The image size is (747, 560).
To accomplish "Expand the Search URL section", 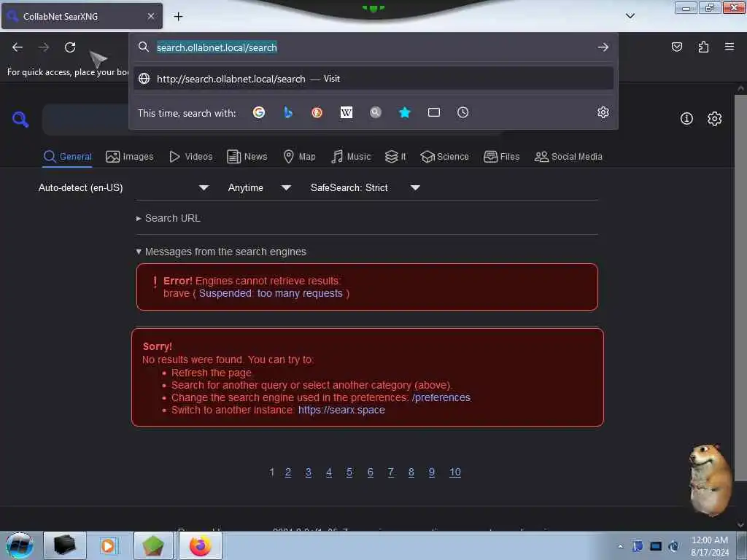I will point(169,218).
